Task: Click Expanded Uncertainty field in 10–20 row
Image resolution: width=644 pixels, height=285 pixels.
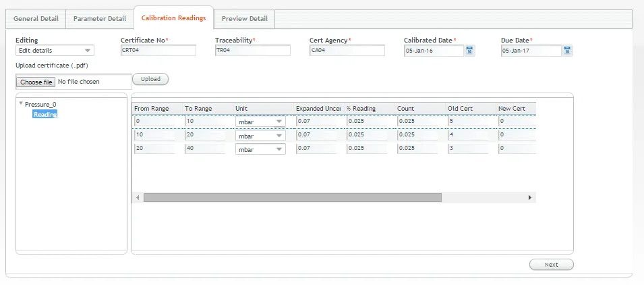Action: pos(316,134)
